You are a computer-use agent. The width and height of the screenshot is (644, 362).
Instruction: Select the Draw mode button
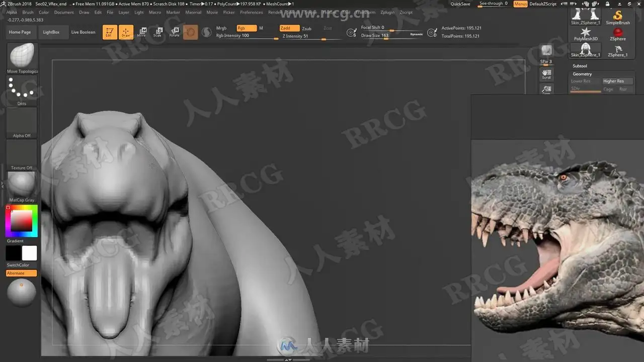[x=126, y=32]
